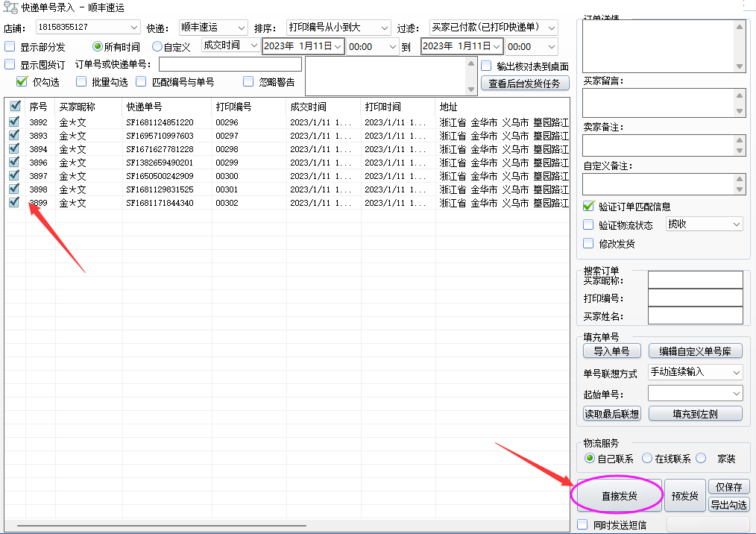Select the 自定义 time radio button

pyautogui.click(x=157, y=47)
